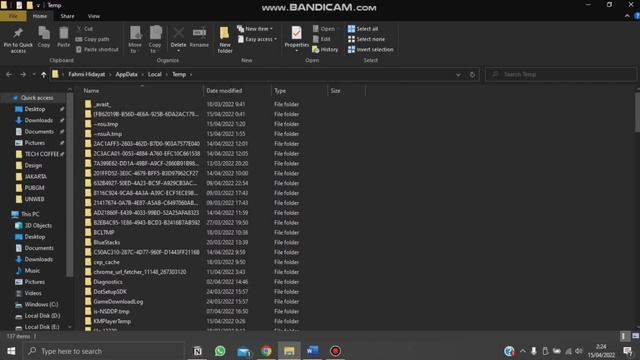Open the New item dropdown

[x=255, y=29]
